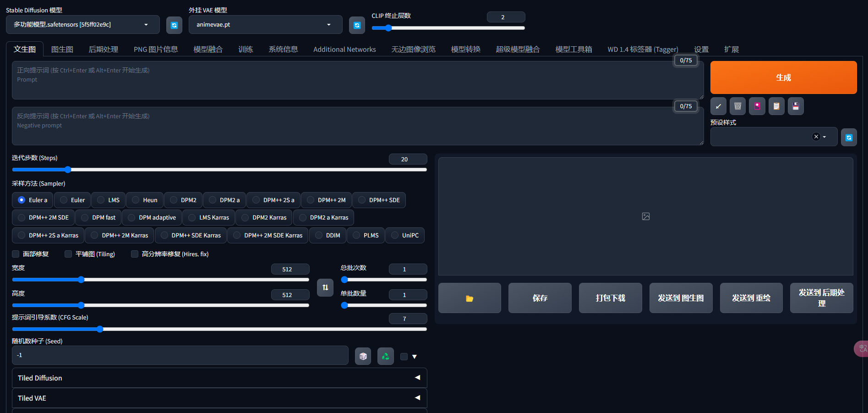
Task: Open the Additional Networks tab
Action: pos(344,50)
